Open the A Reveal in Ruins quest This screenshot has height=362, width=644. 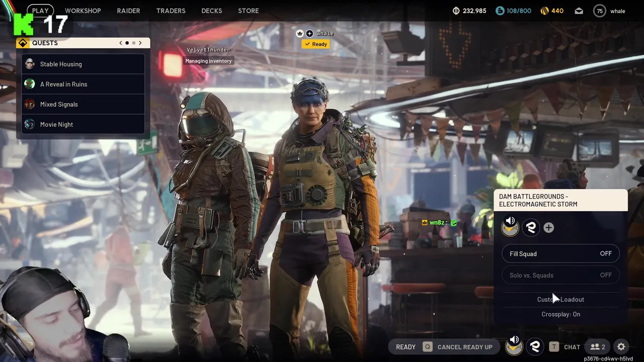click(x=83, y=84)
